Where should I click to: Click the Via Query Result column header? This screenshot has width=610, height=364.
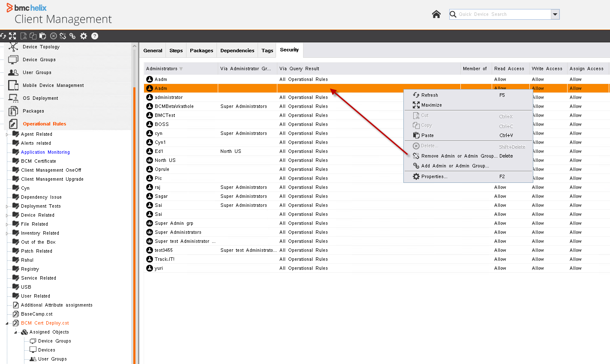[369, 69]
